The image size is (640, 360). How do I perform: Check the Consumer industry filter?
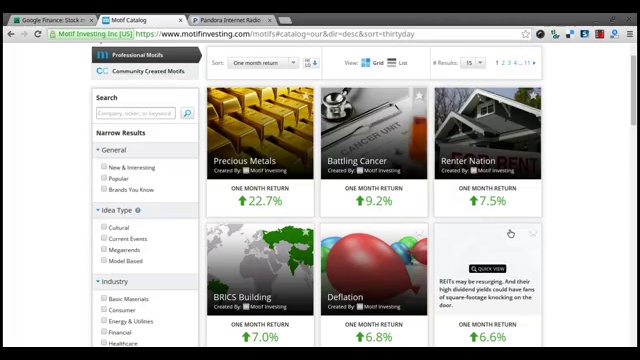click(104, 309)
